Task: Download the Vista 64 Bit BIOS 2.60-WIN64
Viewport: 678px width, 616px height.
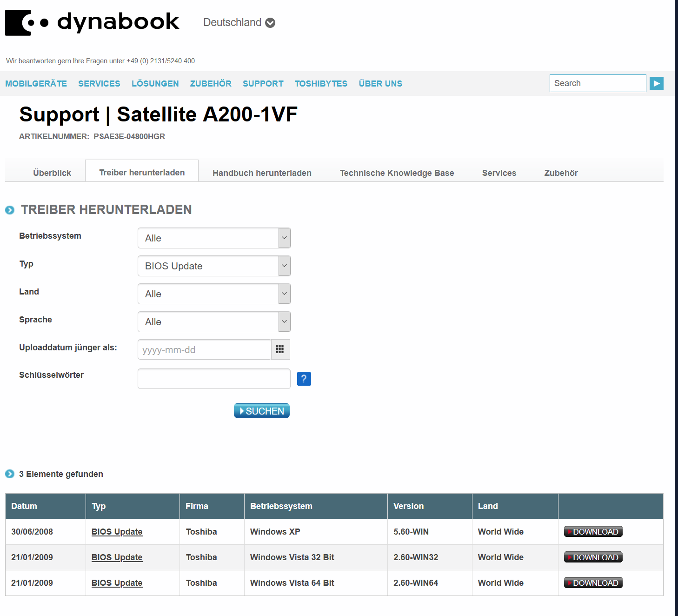Action: (x=593, y=583)
